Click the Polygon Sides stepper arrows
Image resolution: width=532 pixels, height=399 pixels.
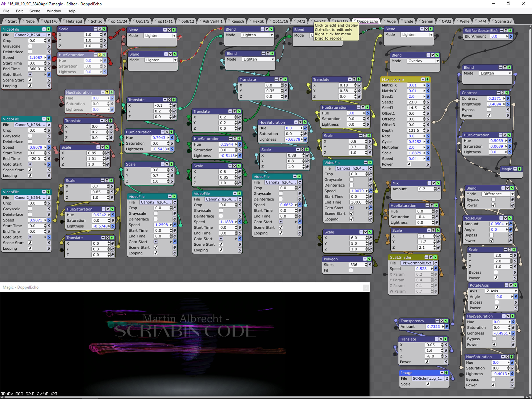(366, 265)
